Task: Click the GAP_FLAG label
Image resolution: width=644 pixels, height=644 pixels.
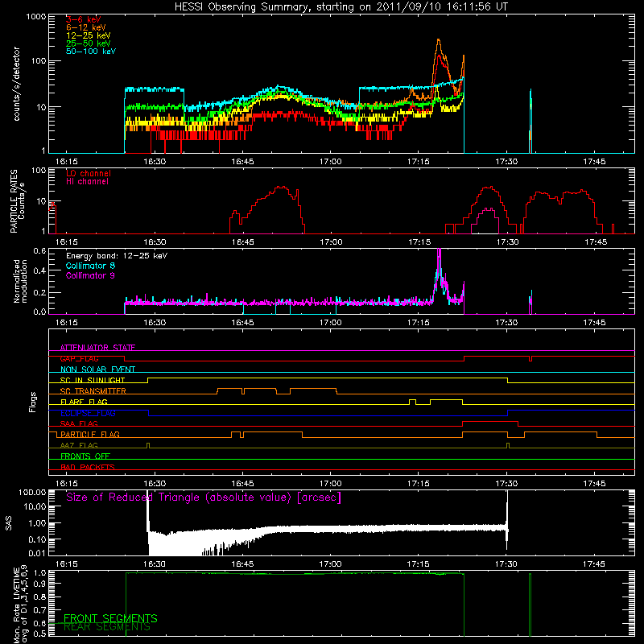Action: 79,358
